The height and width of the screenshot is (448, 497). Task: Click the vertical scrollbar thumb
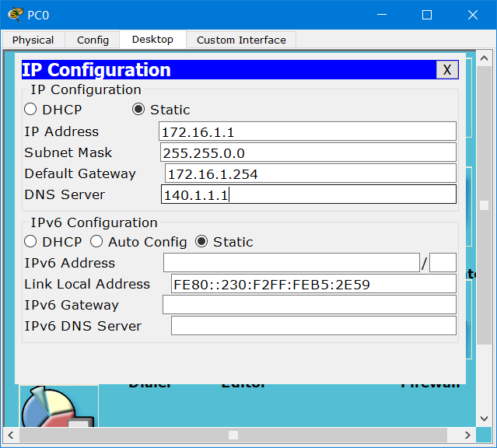(484, 205)
